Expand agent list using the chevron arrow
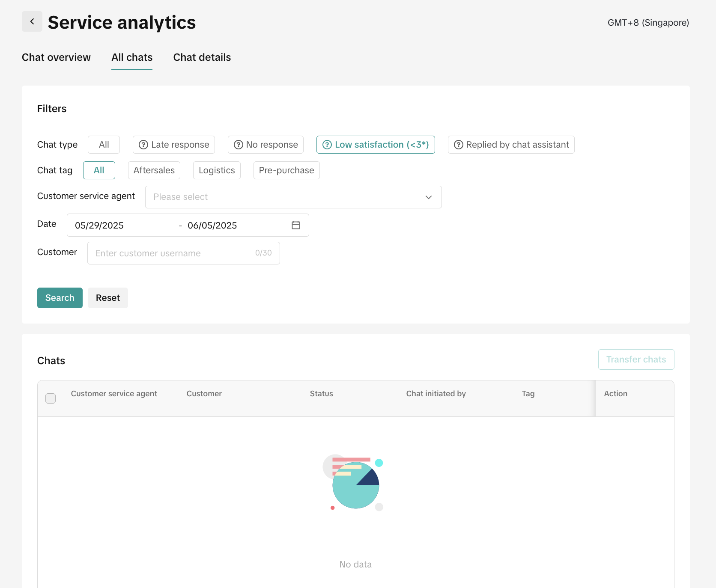 point(429,197)
